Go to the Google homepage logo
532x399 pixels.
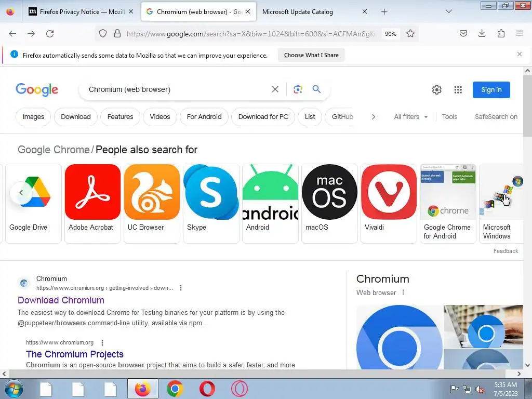37,90
